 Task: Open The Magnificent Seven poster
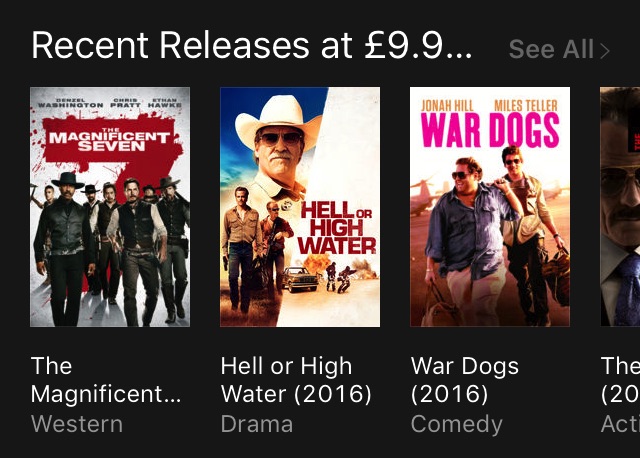pos(110,207)
